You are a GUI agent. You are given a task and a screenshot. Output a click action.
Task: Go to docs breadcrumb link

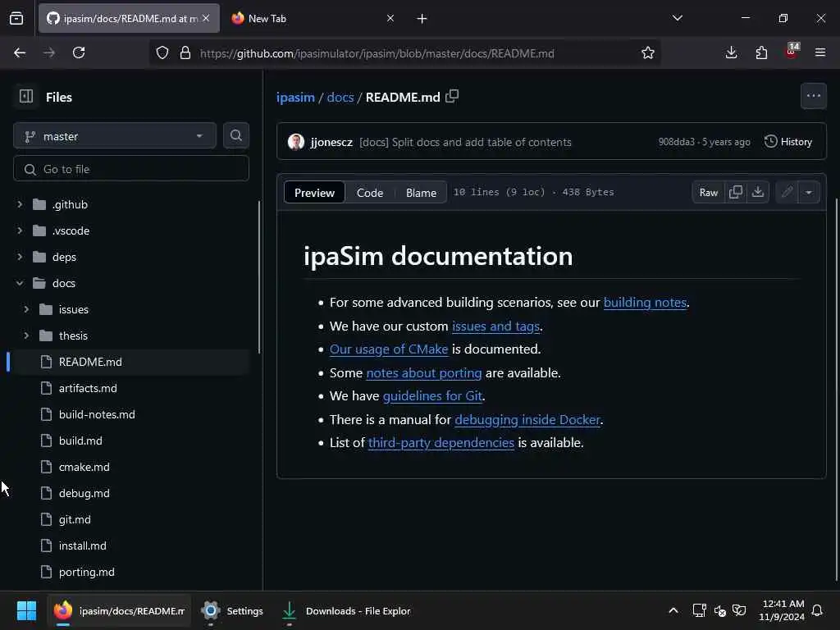point(340,97)
